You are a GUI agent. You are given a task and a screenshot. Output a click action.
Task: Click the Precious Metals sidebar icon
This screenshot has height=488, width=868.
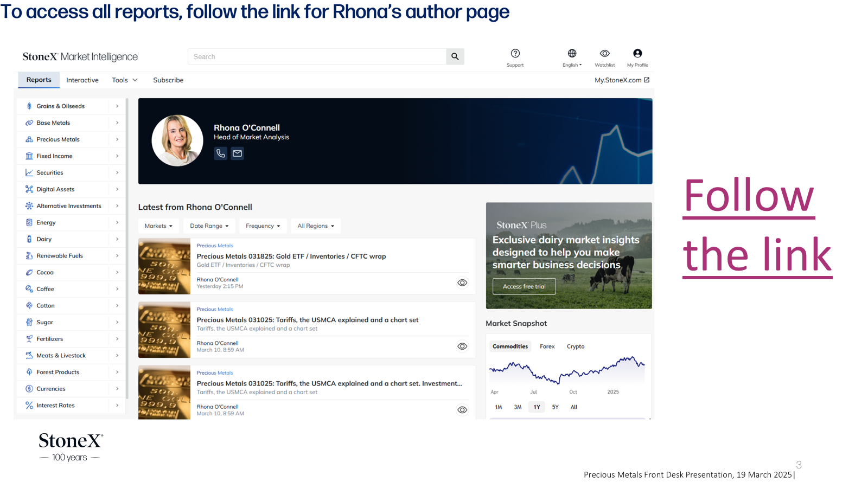tap(29, 139)
